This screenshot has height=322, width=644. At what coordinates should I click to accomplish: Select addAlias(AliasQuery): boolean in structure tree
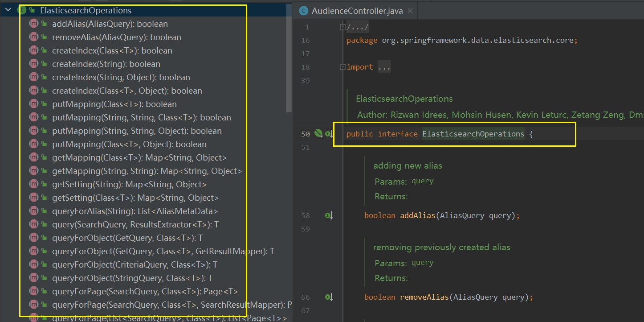(x=110, y=24)
